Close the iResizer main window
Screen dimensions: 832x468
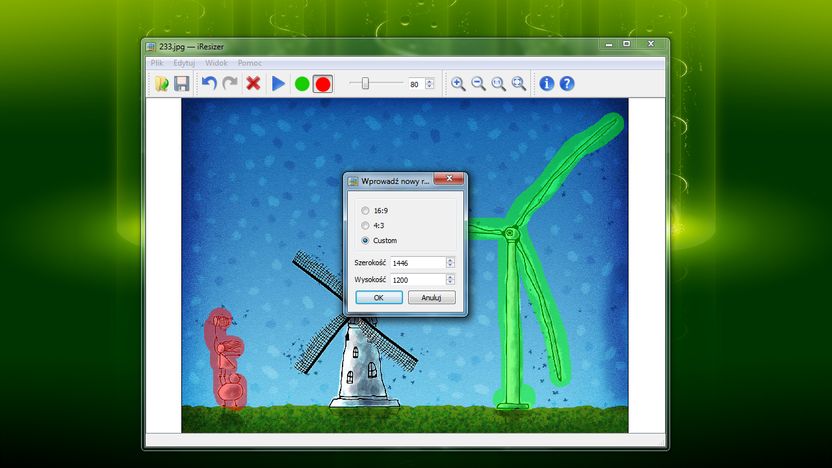(651, 44)
